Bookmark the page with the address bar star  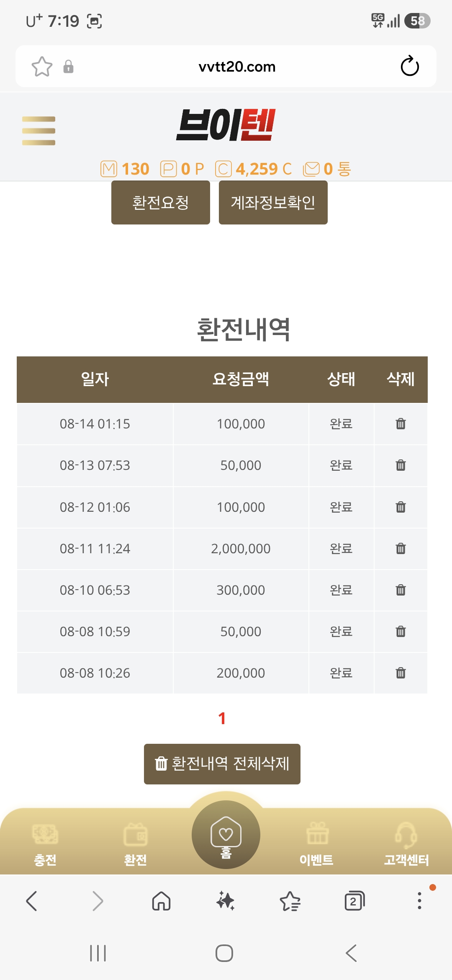click(x=42, y=67)
